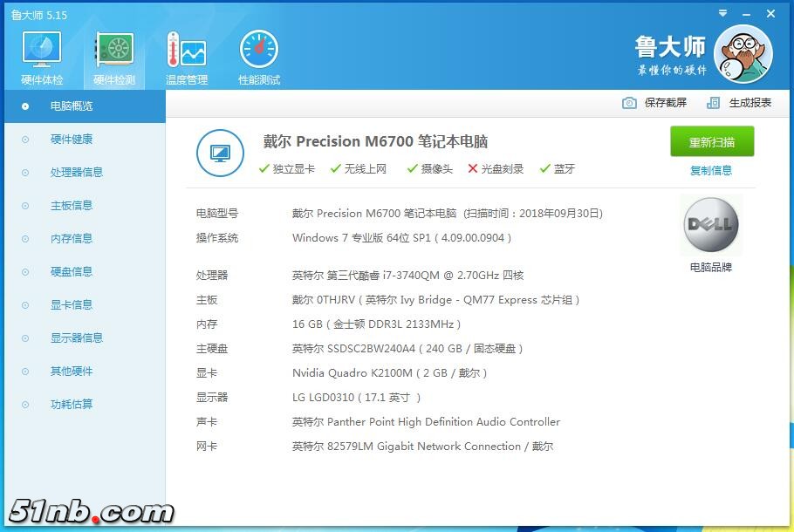Click the i7-3740QM processor value
This screenshot has height=532, width=794.
[407, 276]
